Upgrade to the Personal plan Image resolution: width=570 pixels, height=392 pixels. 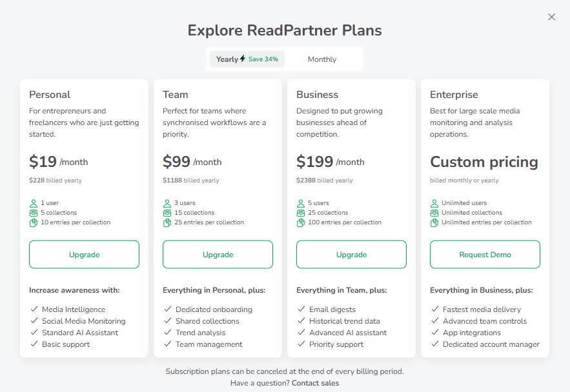84,254
